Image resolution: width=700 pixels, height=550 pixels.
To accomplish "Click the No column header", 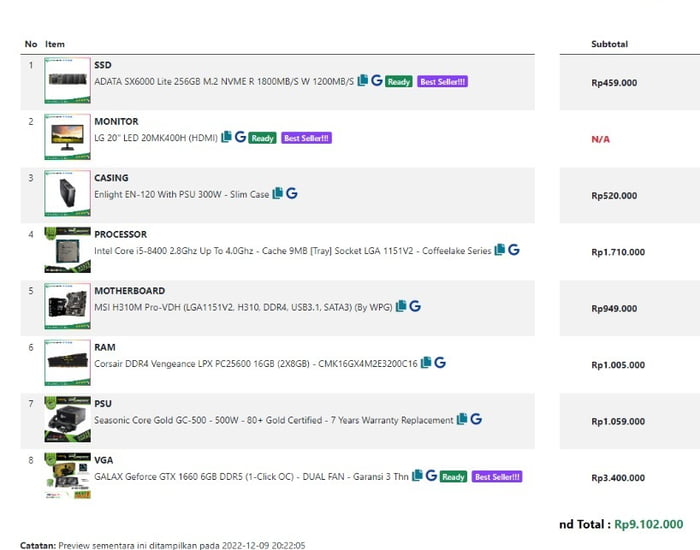I will coord(31,44).
